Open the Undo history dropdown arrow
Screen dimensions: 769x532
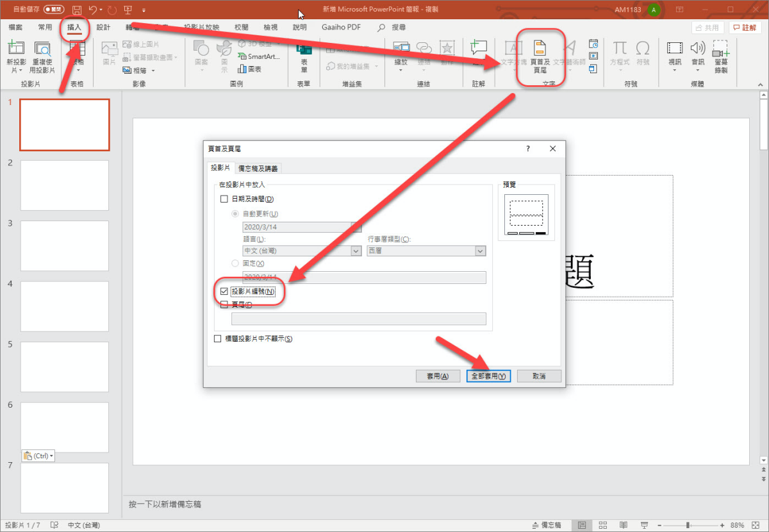pos(101,10)
